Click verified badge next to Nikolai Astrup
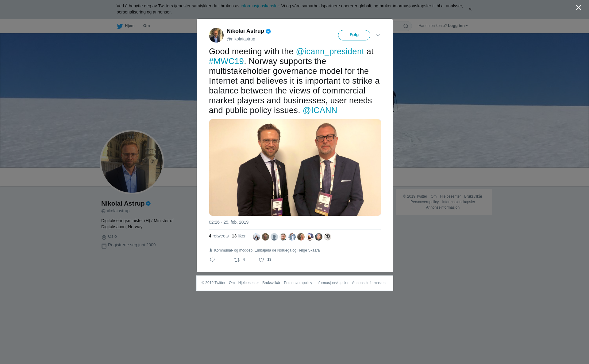The height and width of the screenshot is (364, 589). tap(268, 31)
